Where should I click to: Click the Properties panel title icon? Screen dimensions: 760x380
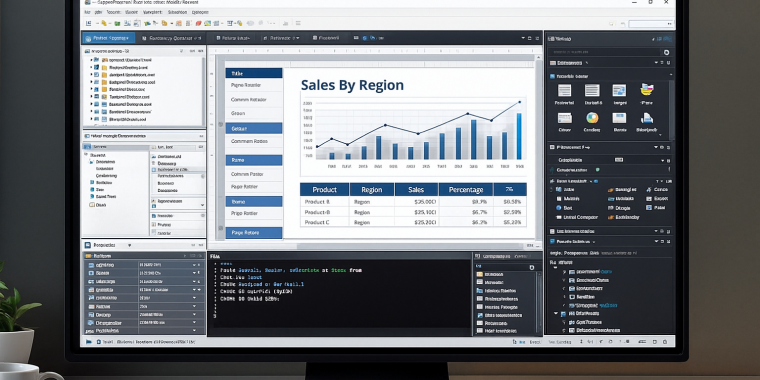[88, 245]
